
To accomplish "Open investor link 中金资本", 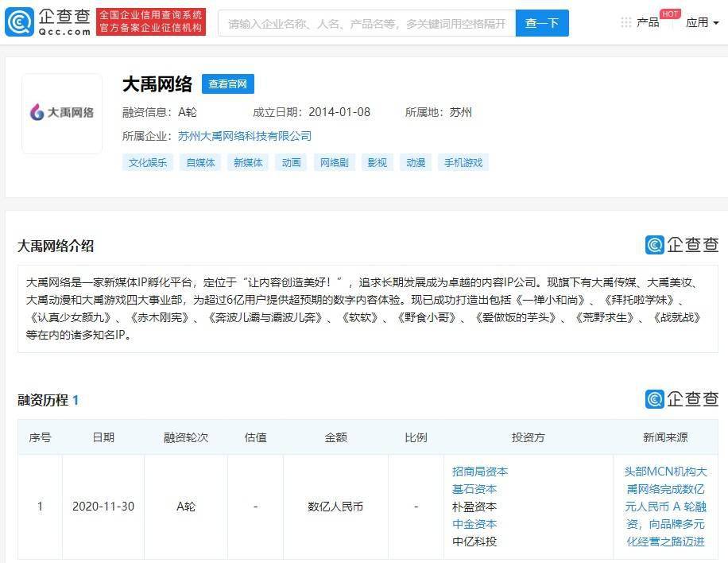I will pyautogui.click(x=474, y=524).
